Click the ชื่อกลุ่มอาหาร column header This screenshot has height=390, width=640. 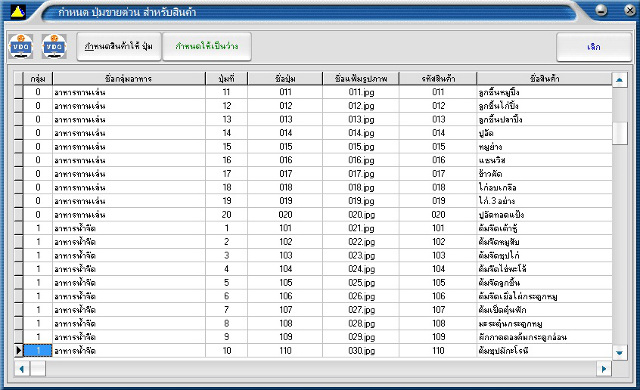coord(129,79)
